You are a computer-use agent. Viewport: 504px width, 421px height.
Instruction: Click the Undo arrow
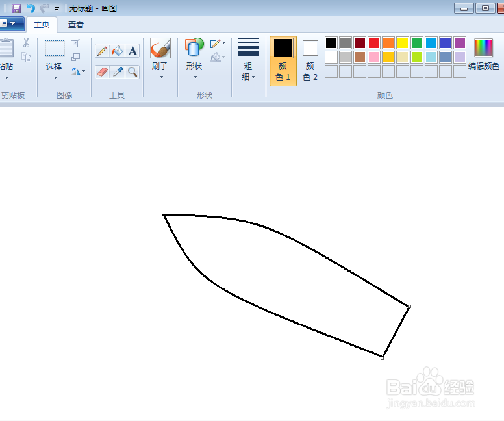pyautogui.click(x=31, y=8)
